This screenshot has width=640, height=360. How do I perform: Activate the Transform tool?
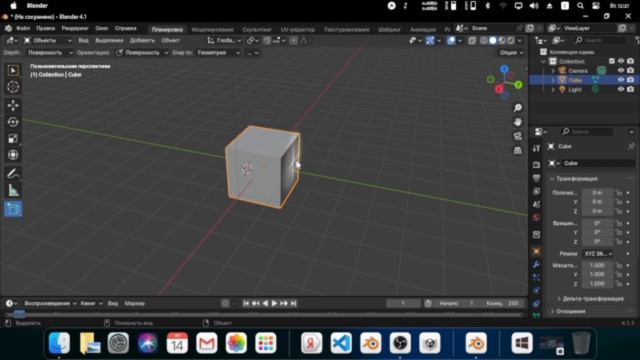13,155
